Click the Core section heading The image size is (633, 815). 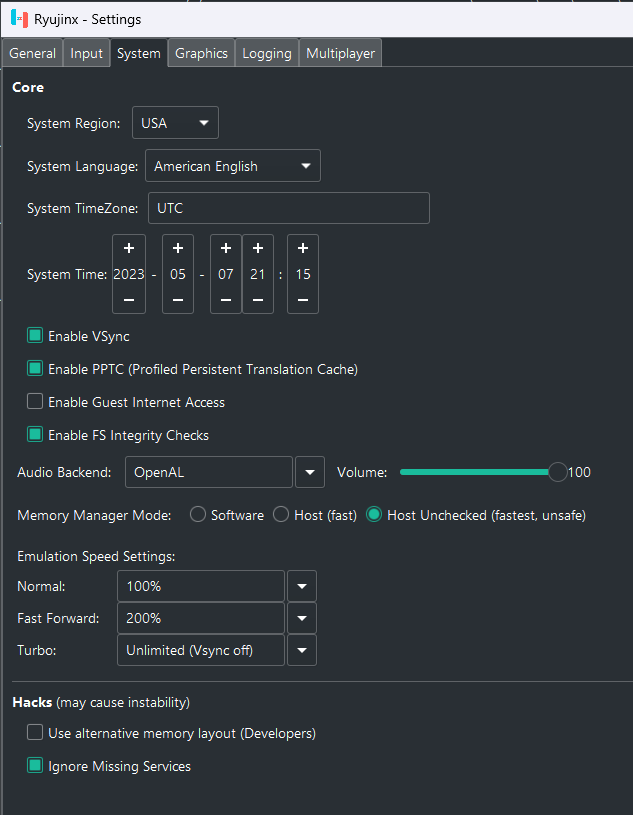[x=28, y=87]
